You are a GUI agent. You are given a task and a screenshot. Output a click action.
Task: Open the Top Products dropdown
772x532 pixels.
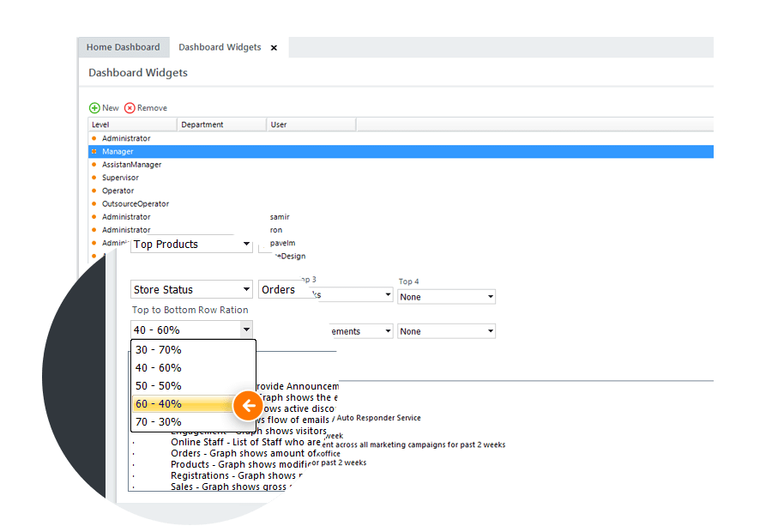click(x=191, y=245)
